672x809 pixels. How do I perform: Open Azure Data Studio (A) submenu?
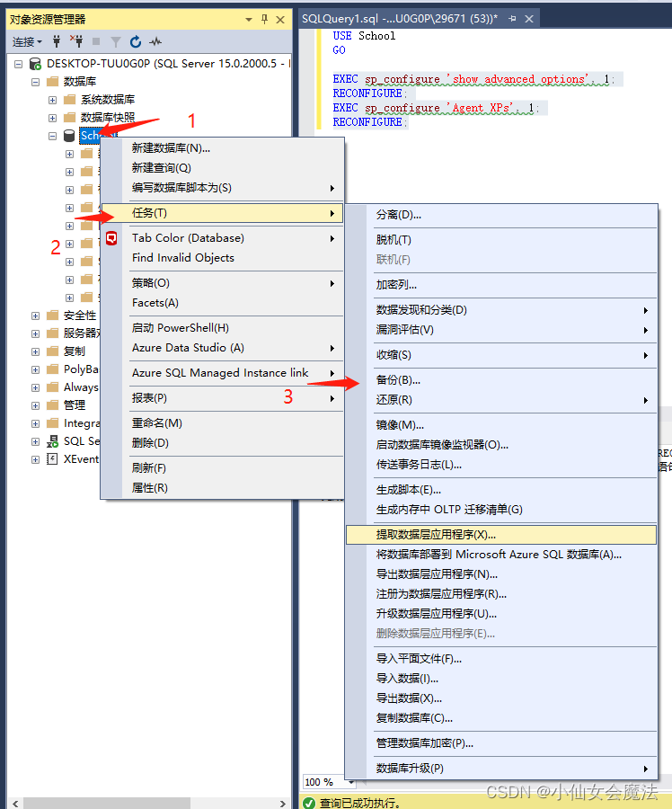pos(223,348)
